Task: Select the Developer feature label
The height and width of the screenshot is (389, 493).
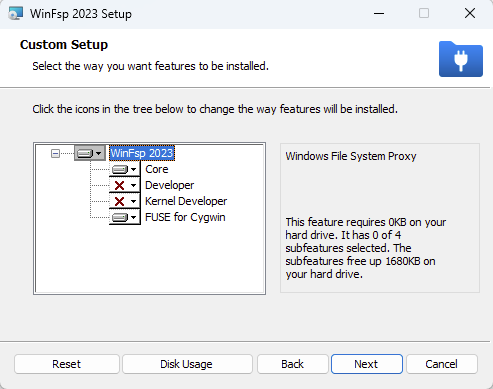Action: point(169,185)
